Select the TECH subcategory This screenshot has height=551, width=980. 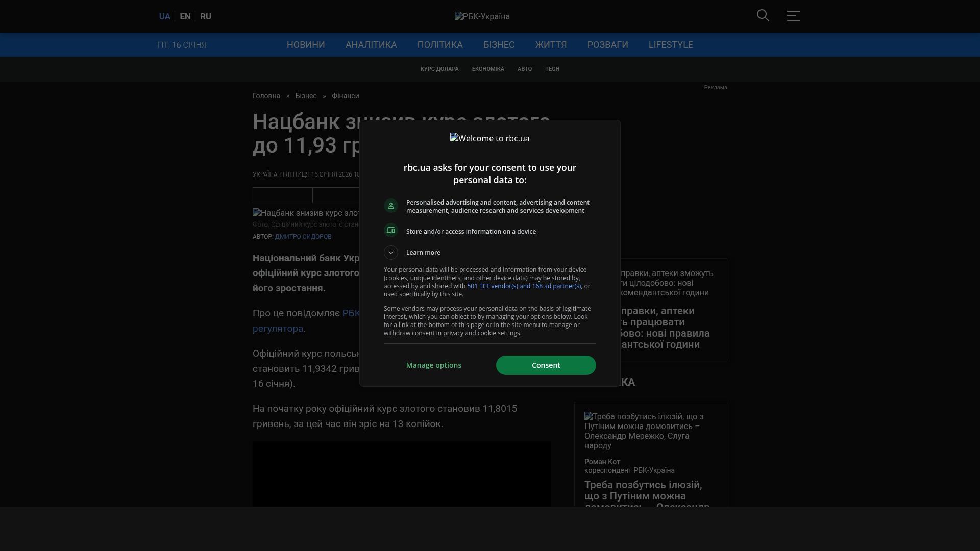[552, 69]
